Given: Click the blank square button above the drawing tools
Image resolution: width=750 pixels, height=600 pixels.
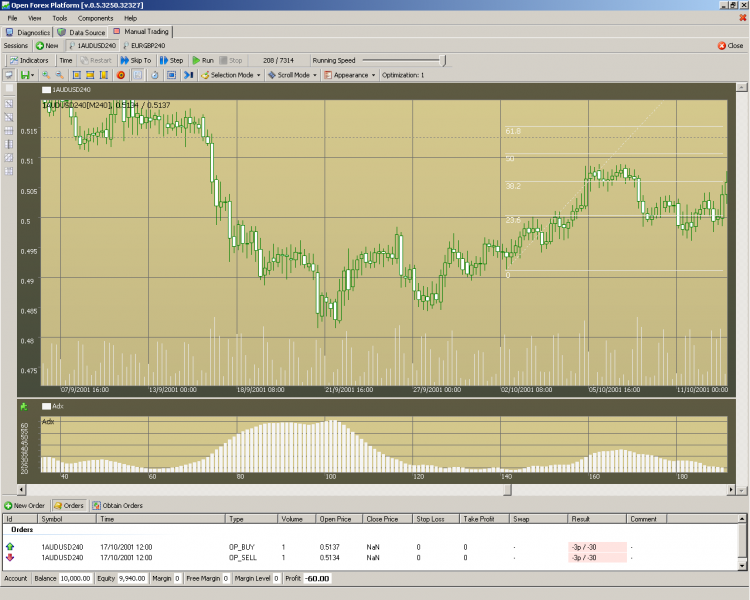Looking at the screenshot, I should pyautogui.click(x=9, y=88).
